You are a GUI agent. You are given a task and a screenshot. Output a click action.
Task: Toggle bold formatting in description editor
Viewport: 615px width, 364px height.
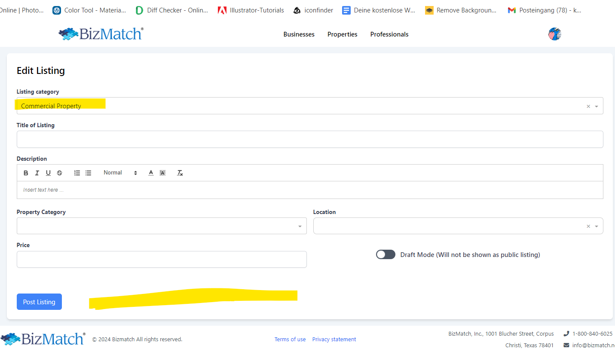(26, 173)
